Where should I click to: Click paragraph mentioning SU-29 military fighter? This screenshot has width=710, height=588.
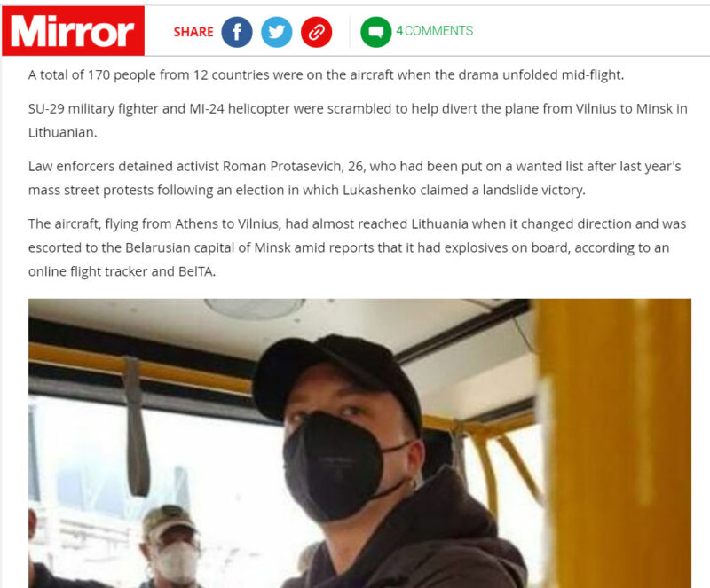[x=358, y=121]
